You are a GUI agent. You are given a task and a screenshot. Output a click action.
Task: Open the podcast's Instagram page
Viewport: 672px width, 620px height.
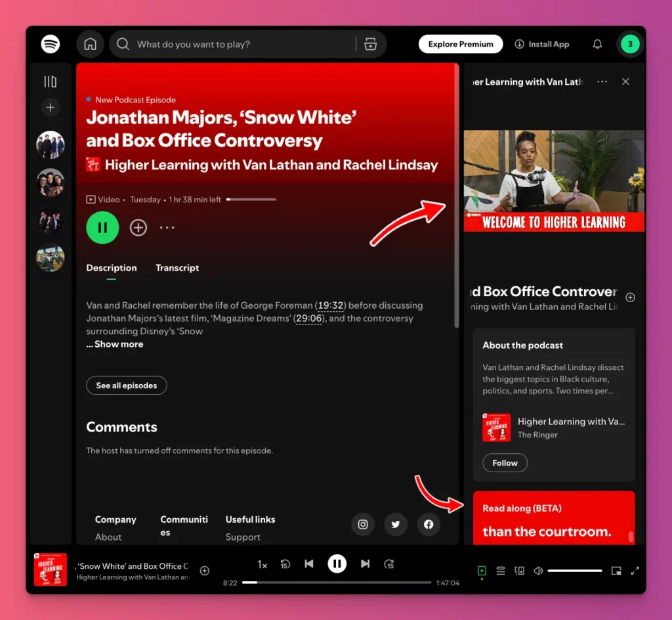[362, 524]
